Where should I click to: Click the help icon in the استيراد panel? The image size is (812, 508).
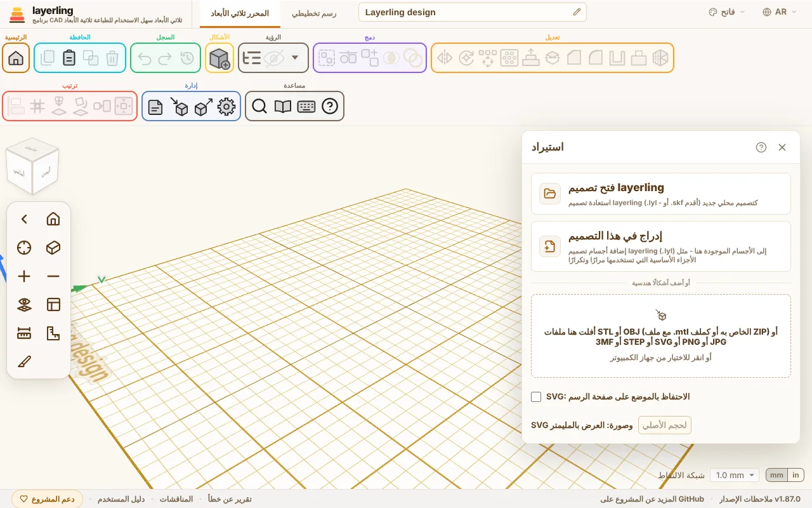[x=761, y=147]
